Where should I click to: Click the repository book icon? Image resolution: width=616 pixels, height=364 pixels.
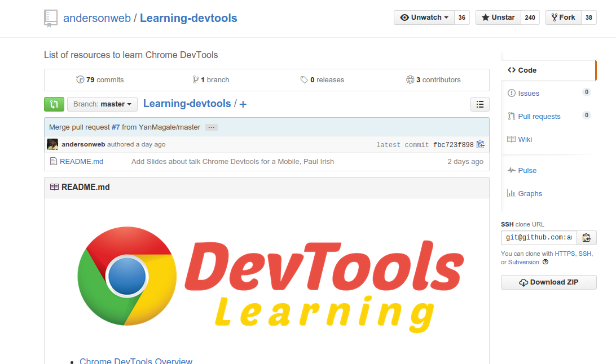point(51,19)
